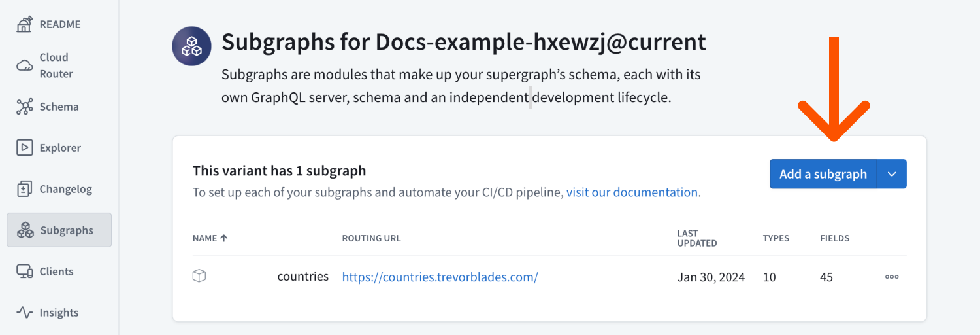
Task: Open the countries row three-dot menu
Action: click(892, 277)
